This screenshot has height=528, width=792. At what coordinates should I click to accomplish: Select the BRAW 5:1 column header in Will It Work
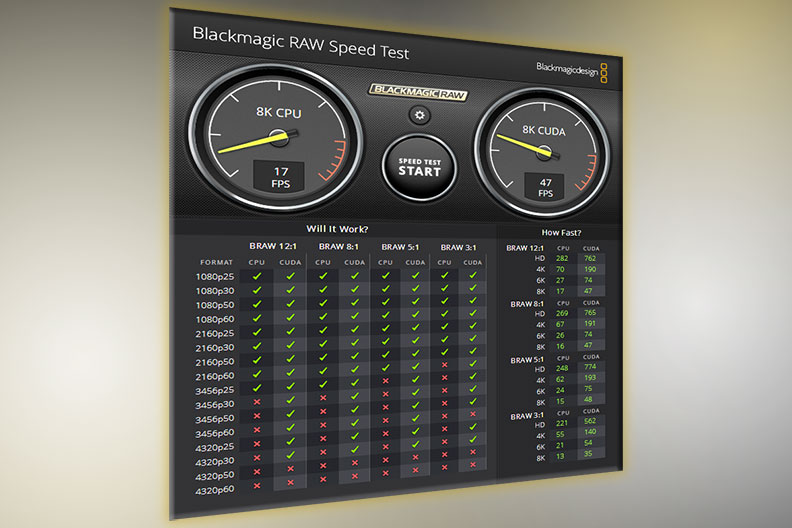pyautogui.click(x=400, y=247)
